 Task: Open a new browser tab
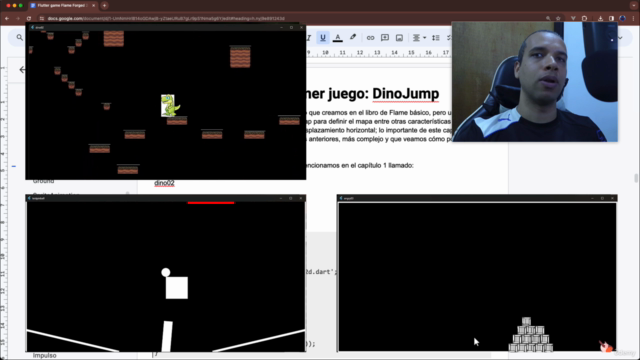(x=104, y=6)
